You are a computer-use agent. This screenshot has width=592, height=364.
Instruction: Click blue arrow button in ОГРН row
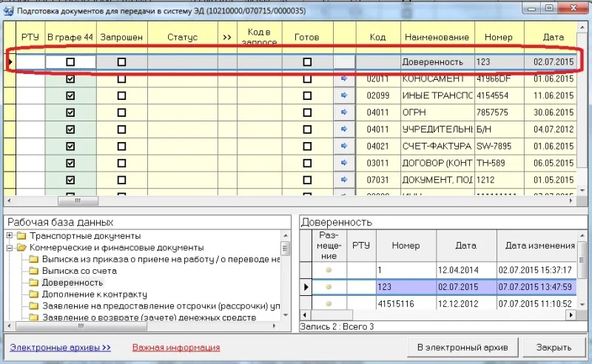click(344, 112)
